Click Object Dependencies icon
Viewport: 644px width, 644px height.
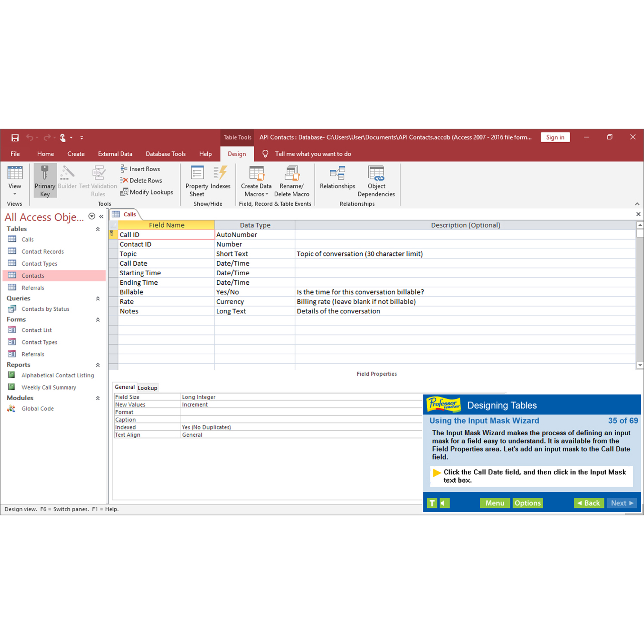[376, 173]
